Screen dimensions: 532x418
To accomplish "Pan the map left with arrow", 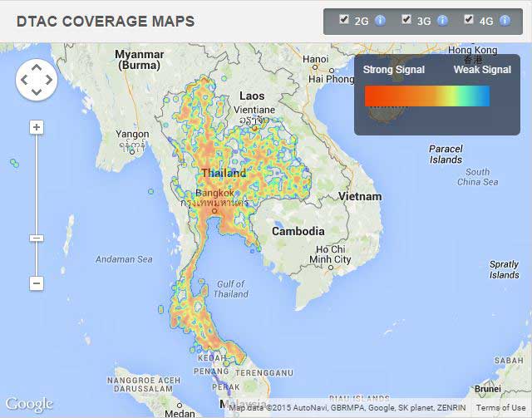I will pos(24,80).
